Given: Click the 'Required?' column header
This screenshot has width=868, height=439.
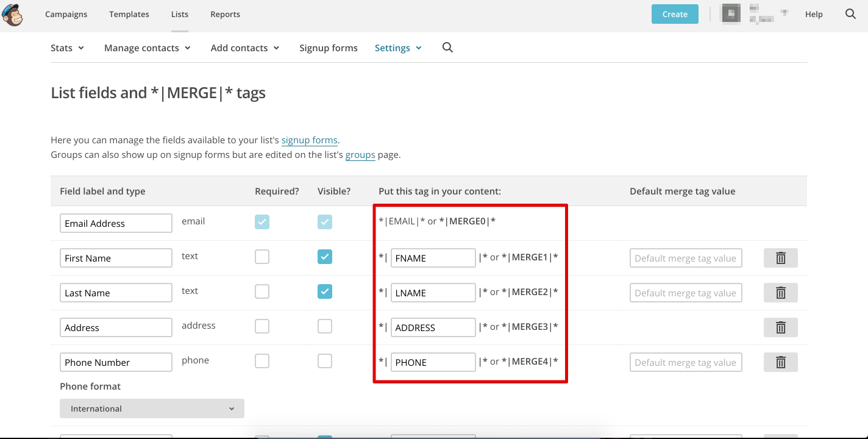Looking at the screenshot, I should 277,191.
